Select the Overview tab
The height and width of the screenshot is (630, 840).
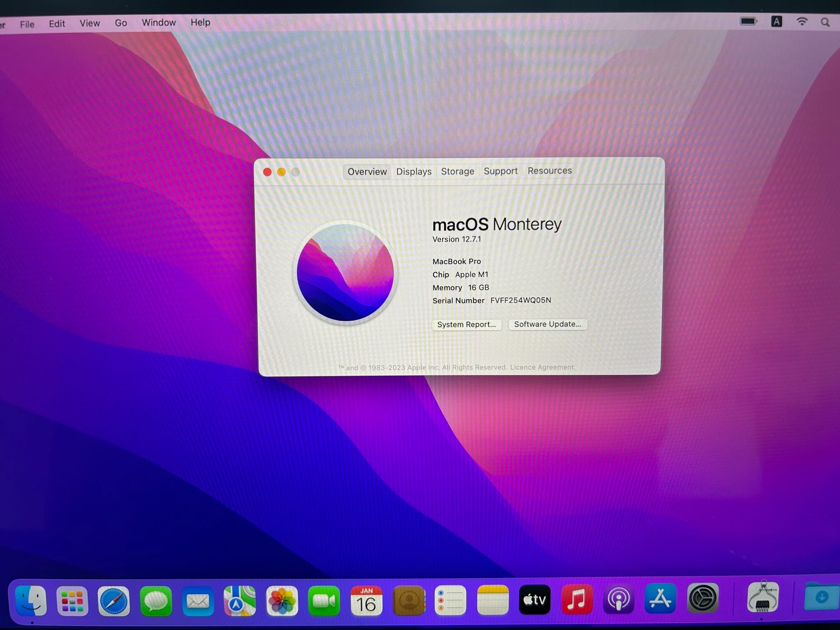pos(367,172)
